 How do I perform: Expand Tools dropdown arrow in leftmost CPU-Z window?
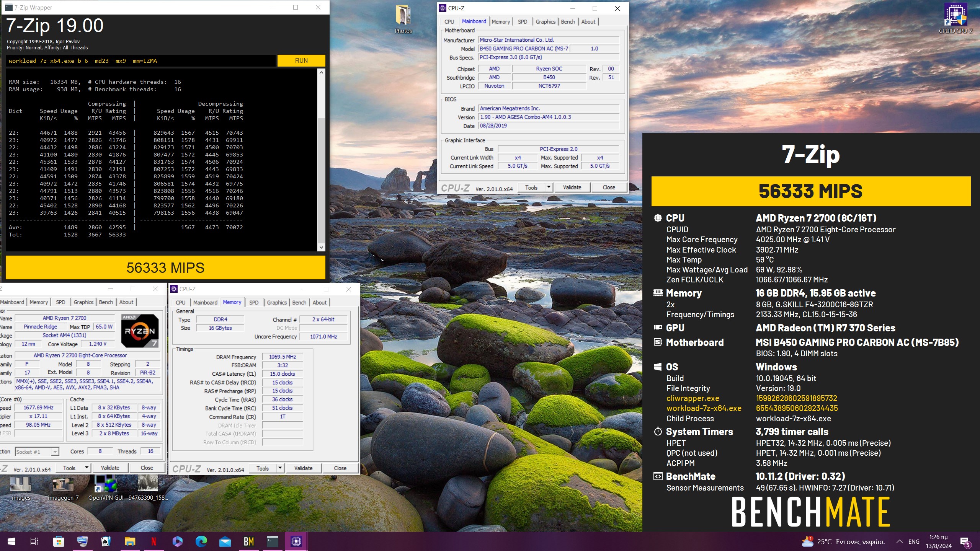pos(87,468)
